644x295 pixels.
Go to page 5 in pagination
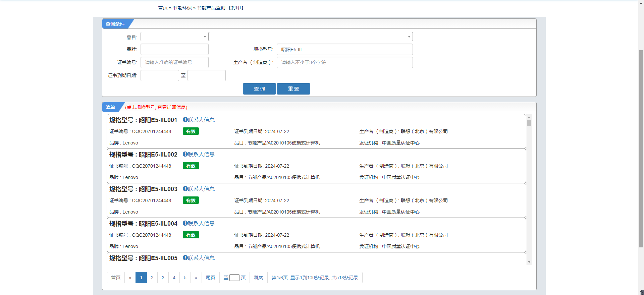(185, 278)
